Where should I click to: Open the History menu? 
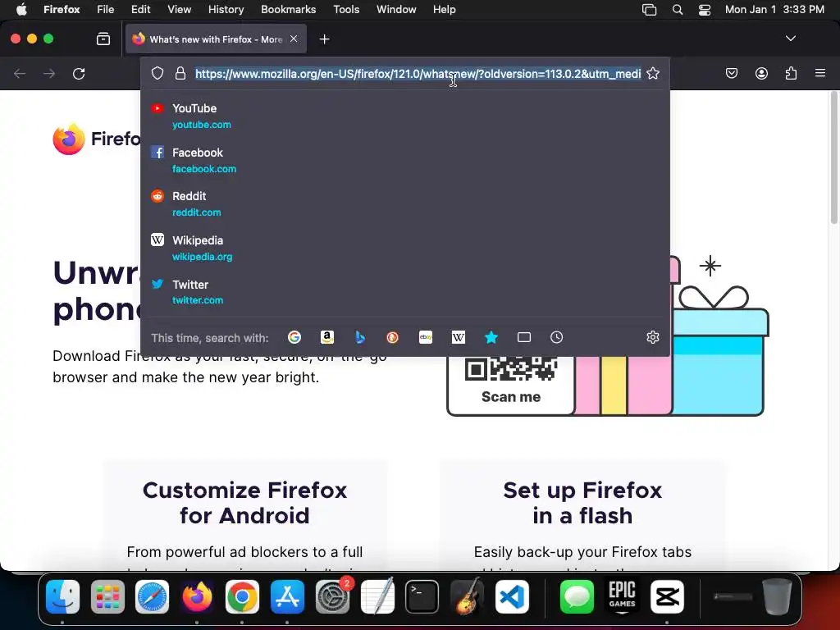pyautogui.click(x=226, y=10)
